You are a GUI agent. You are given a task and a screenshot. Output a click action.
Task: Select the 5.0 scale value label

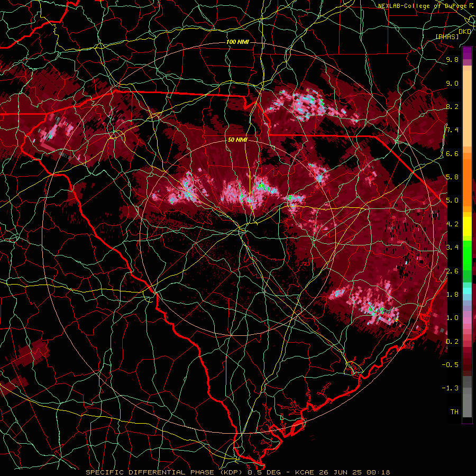[x=452, y=200]
